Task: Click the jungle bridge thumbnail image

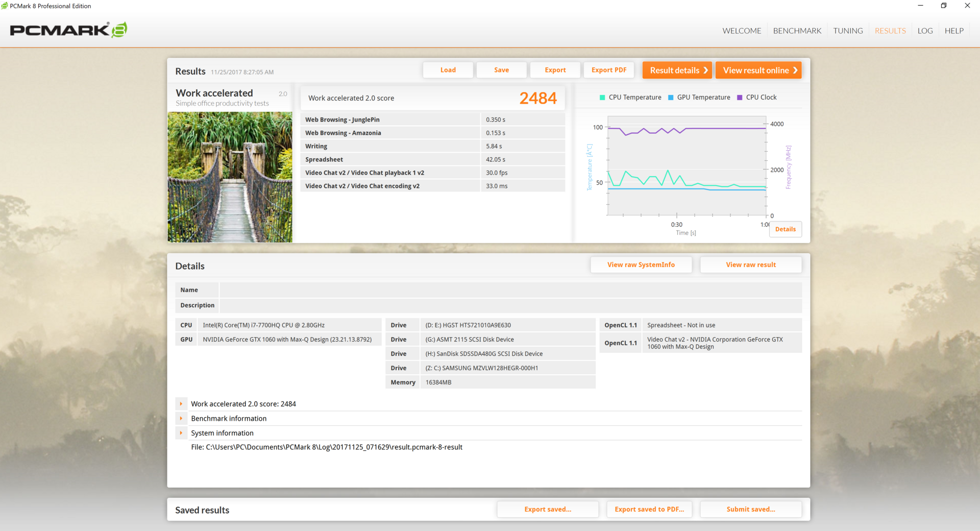Action: point(230,177)
